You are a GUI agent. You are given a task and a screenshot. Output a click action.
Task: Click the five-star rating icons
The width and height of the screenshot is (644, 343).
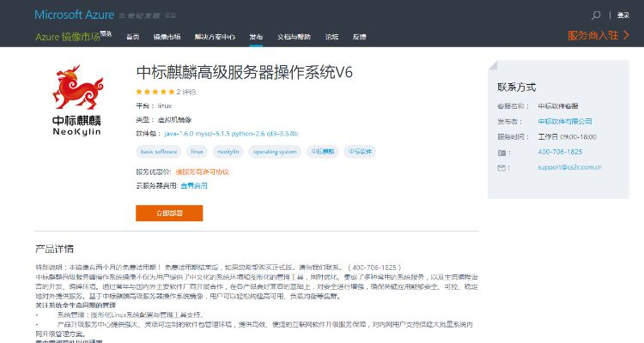coord(155,92)
